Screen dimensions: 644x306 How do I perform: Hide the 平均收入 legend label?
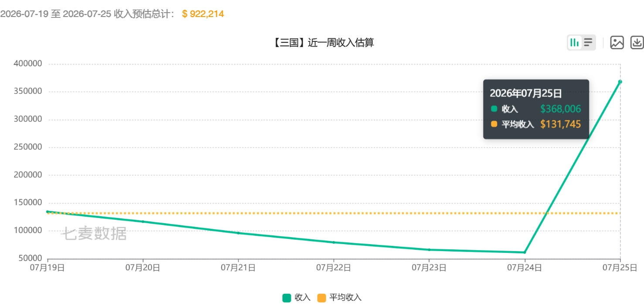click(345, 298)
